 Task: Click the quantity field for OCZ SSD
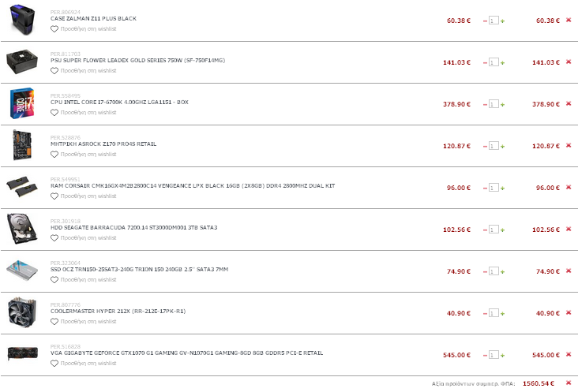494,271
